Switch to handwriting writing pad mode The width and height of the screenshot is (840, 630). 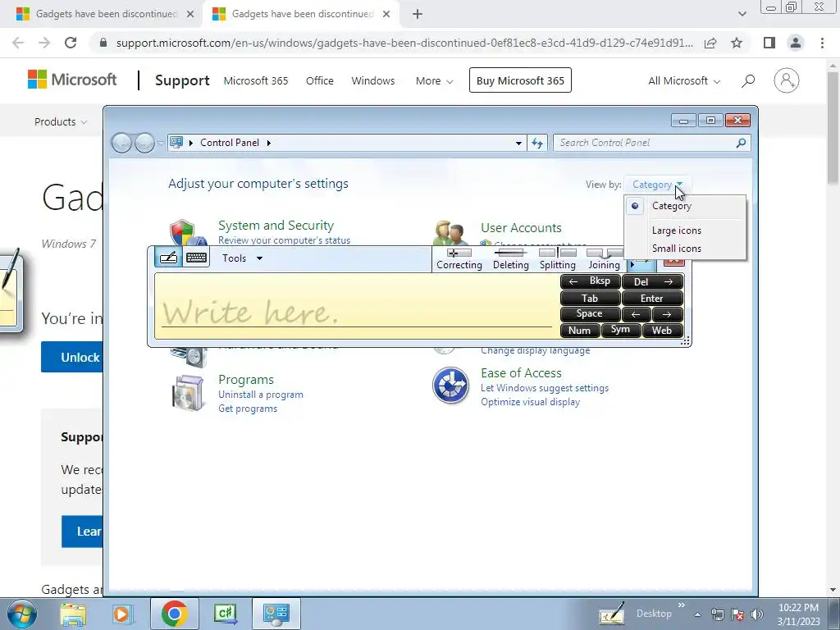coord(168,258)
